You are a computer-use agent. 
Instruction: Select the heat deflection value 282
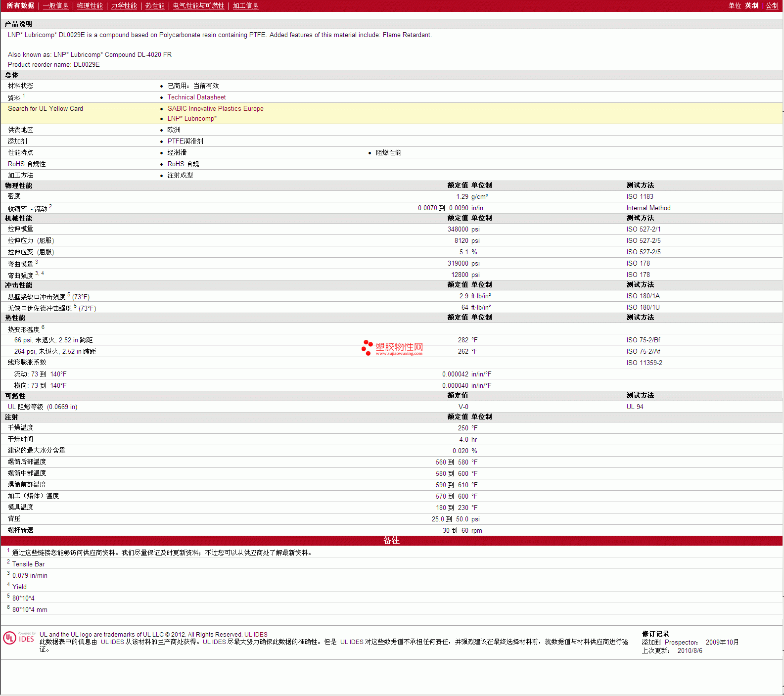click(463, 340)
